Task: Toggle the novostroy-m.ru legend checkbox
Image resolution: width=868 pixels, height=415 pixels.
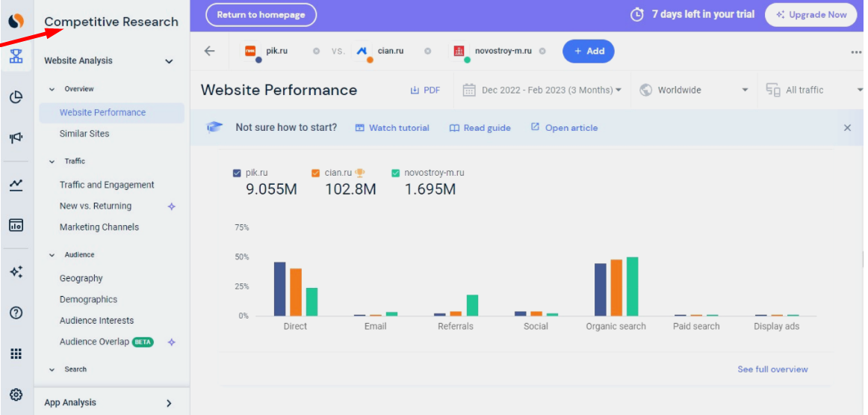Action: [x=396, y=173]
